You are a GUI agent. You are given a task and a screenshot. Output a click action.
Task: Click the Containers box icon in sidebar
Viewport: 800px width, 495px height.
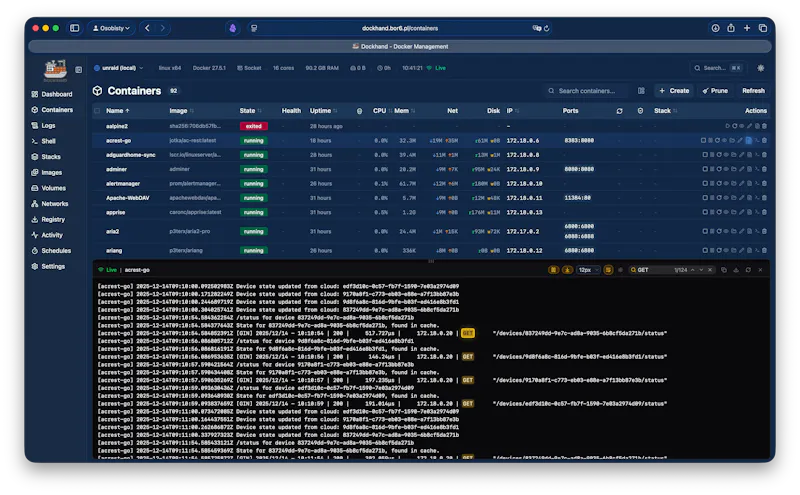35,110
